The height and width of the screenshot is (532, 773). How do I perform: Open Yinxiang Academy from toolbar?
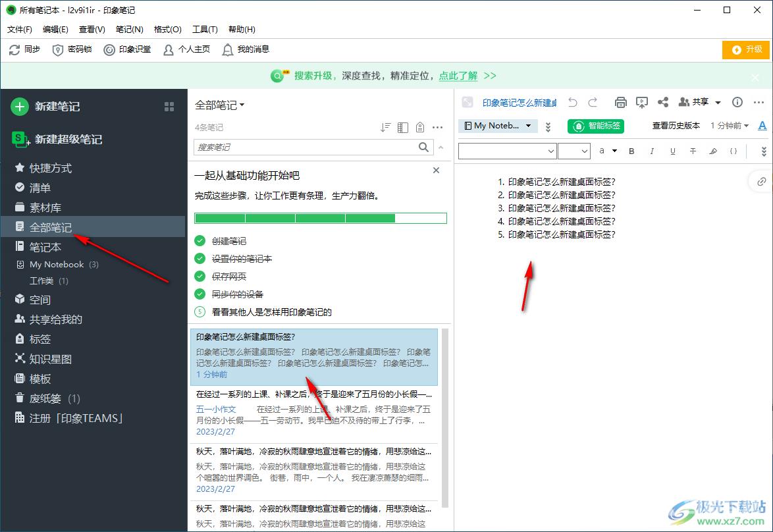click(127, 49)
